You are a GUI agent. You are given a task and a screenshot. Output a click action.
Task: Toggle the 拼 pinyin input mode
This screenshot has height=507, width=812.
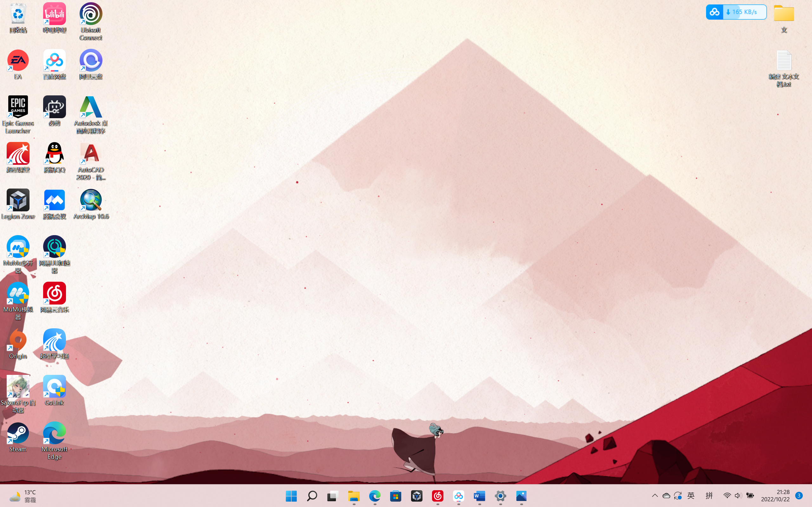[709, 496]
